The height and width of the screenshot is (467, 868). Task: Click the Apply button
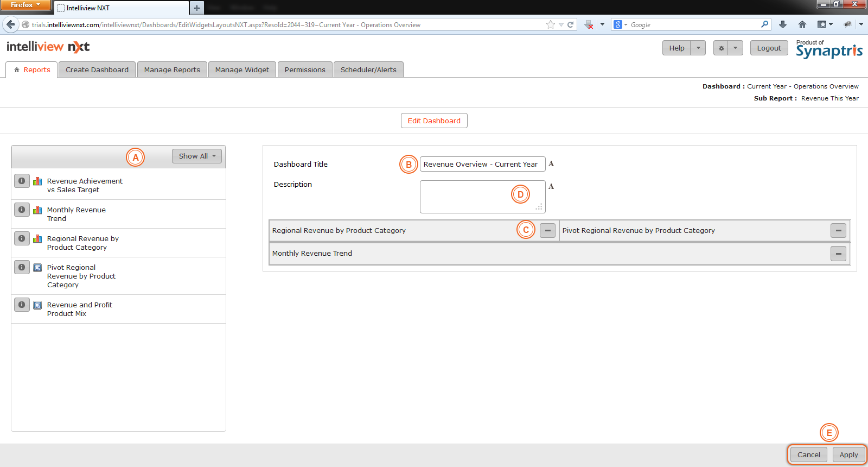tap(848, 455)
